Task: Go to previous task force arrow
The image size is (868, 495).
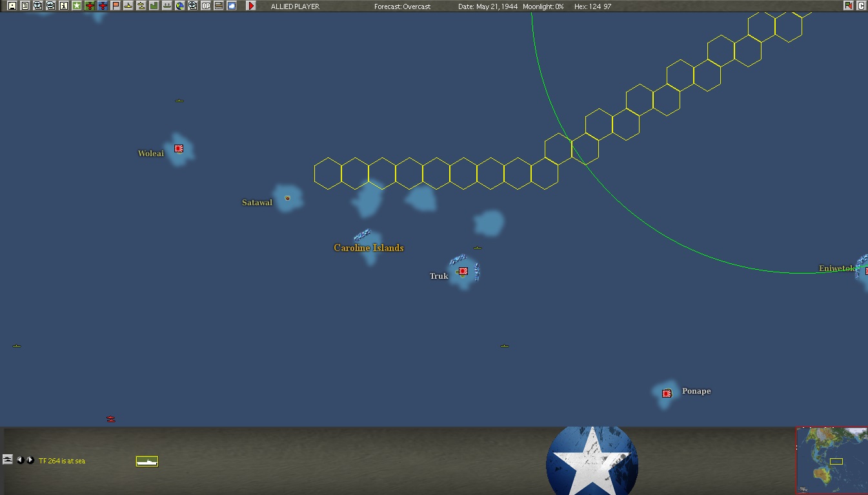Action: [x=20, y=460]
